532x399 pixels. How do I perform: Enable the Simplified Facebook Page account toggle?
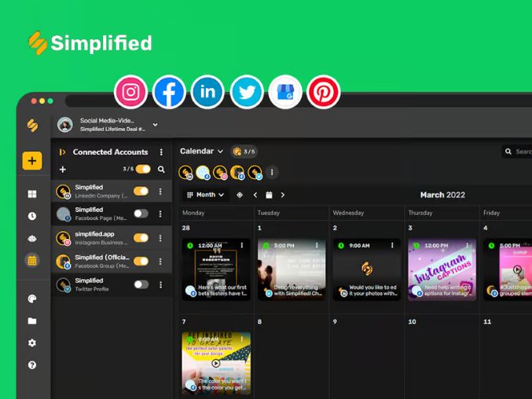pyautogui.click(x=141, y=214)
